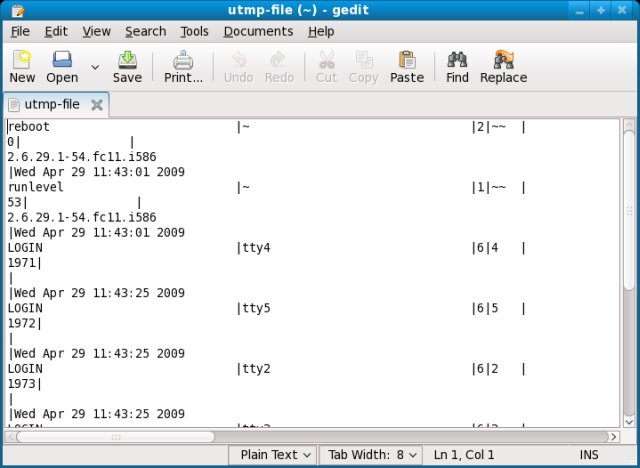Image resolution: width=640 pixels, height=468 pixels.
Task: Click the line '1971|'
Action: click(25, 263)
